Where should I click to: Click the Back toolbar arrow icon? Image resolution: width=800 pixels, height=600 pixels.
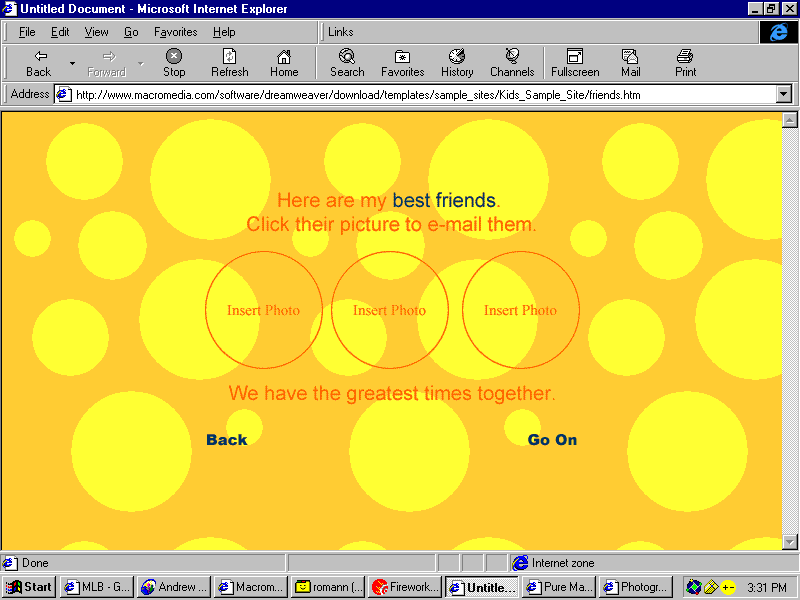tap(40, 56)
